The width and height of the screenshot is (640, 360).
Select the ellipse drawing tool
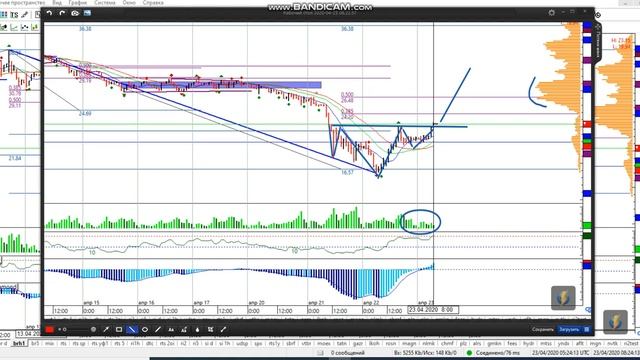pyautogui.click(x=145, y=329)
